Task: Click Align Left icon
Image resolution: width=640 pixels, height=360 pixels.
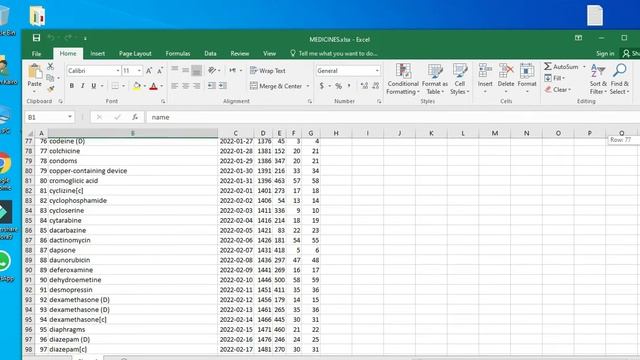Action: click(x=175, y=86)
